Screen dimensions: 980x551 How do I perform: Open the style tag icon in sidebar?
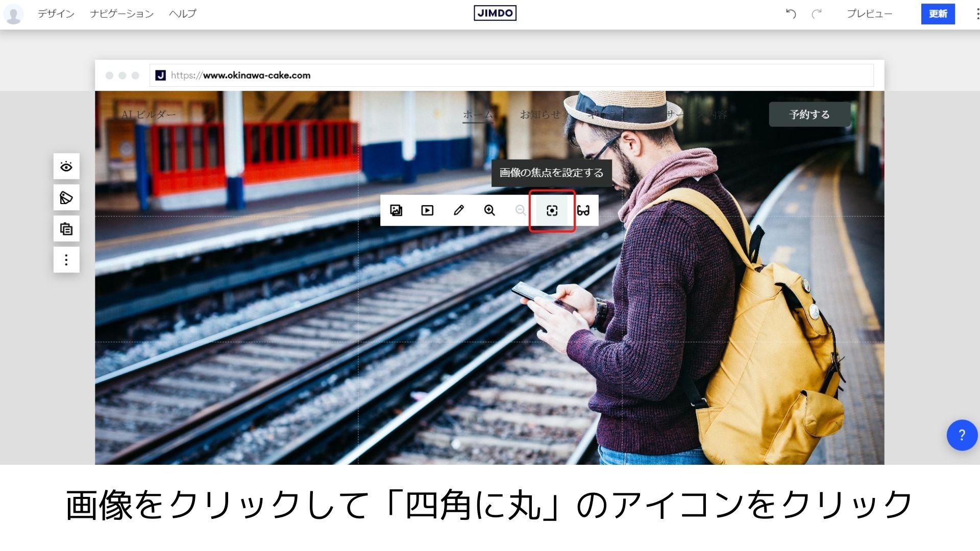pyautogui.click(x=66, y=197)
